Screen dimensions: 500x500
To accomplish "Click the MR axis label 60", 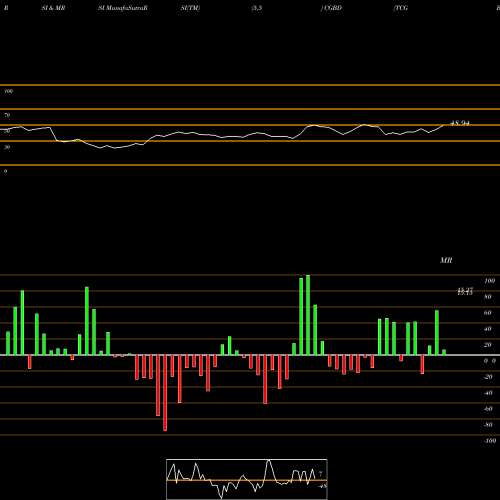I will [x=488, y=313].
